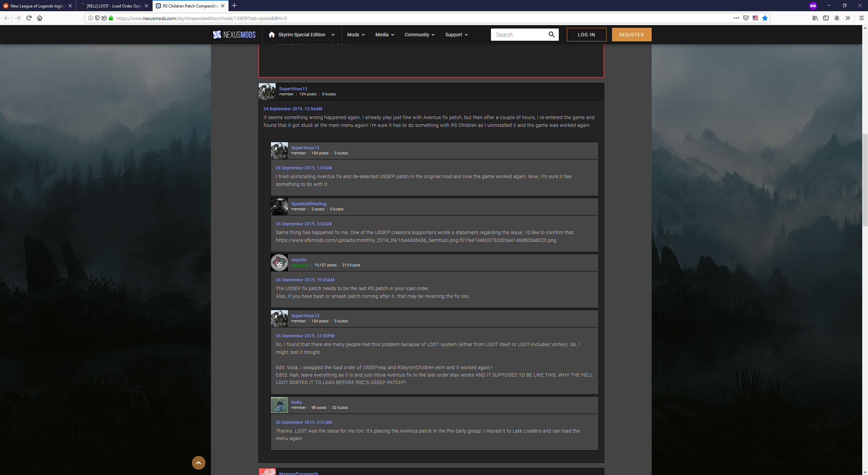Click 24 September 2019, 12:56AM timestamp
The height and width of the screenshot is (475, 868).
(x=293, y=109)
